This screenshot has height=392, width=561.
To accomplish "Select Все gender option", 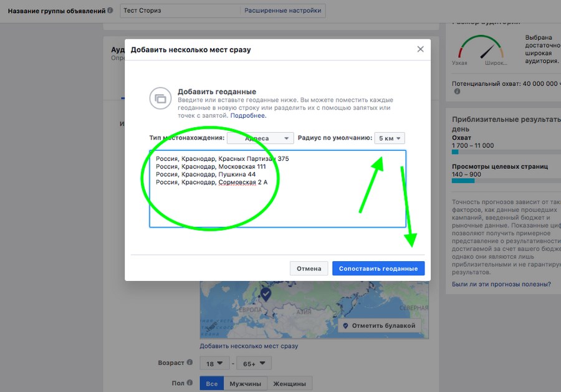I will point(211,383).
